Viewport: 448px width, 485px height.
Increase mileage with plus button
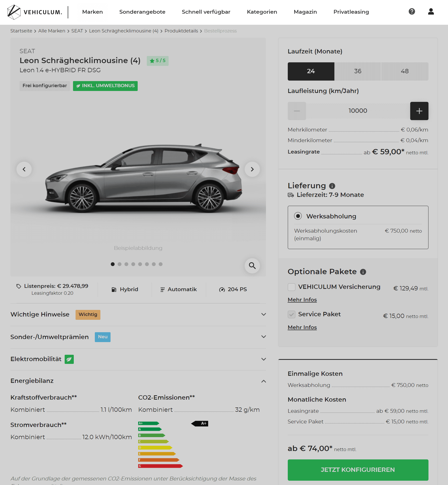[x=419, y=111]
